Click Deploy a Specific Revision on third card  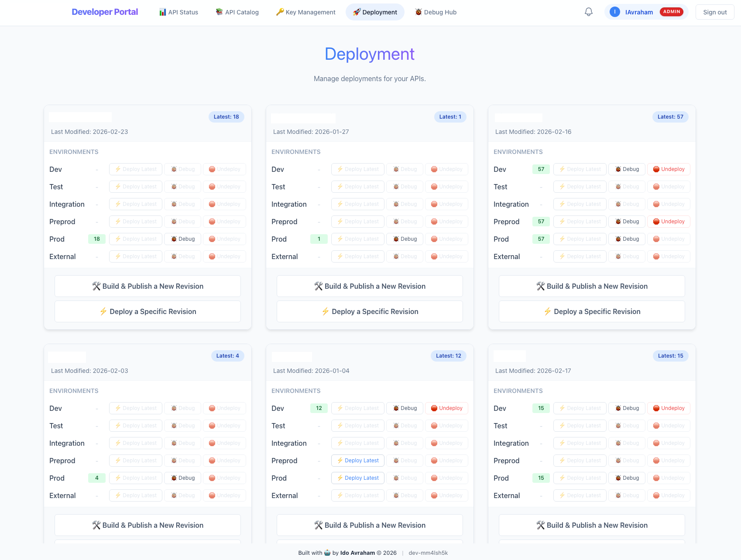click(x=591, y=311)
